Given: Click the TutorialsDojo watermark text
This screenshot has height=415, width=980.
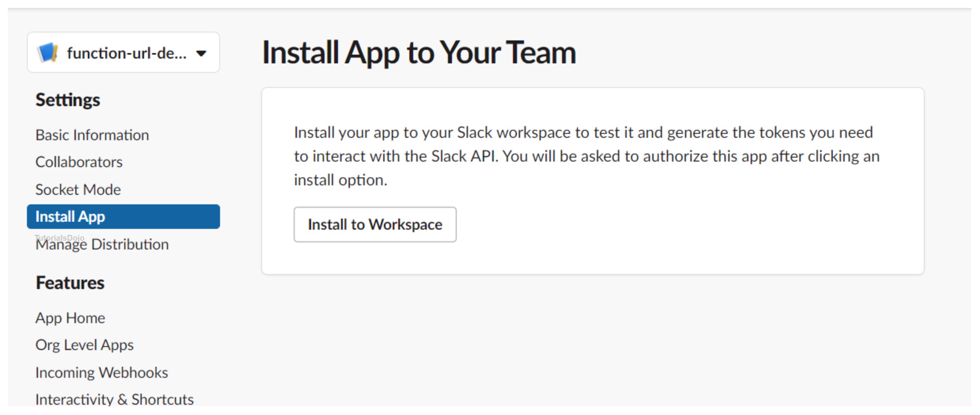Looking at the screenshot, I should coord(59,237).
